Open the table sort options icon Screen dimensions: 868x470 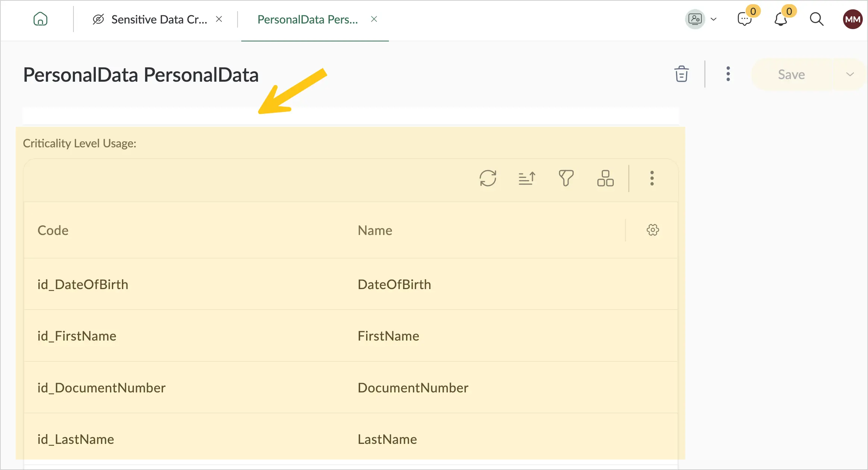(527, 178)
